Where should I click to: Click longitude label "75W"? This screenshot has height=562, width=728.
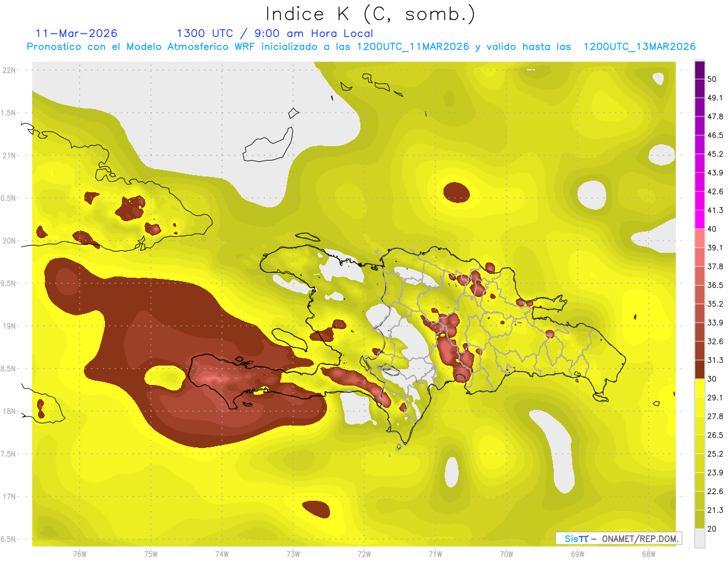click(x=151, y=554)
